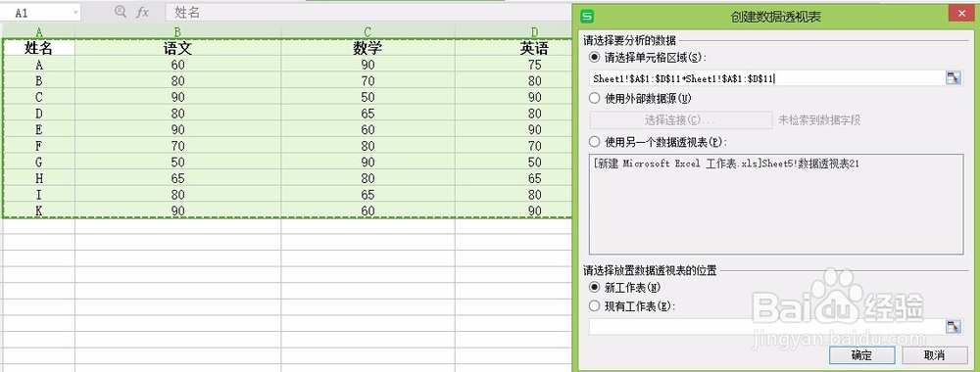Select column header A
Screen dimensions: 980x372
coord(39,32)
